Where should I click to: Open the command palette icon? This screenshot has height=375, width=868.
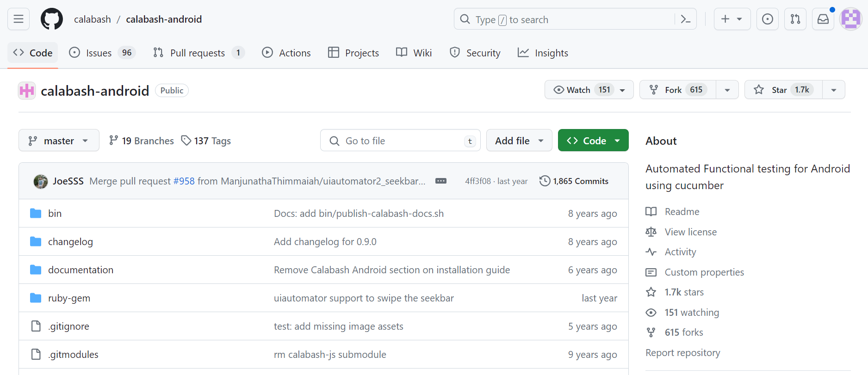(685, 19)
